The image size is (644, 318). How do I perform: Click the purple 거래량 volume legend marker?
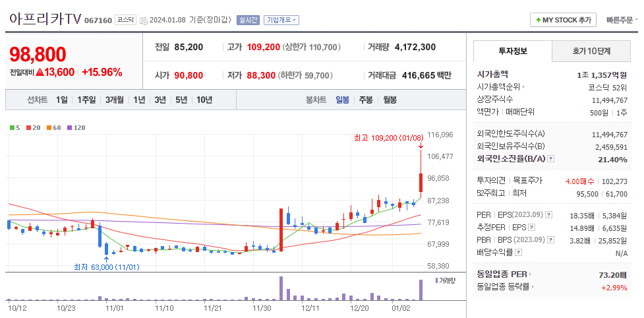[436, 280]
